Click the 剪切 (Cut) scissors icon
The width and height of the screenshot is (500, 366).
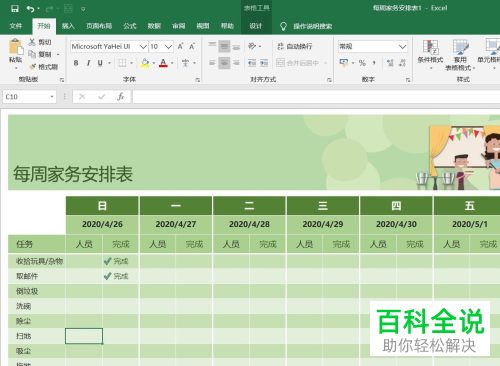click(32, 42)
